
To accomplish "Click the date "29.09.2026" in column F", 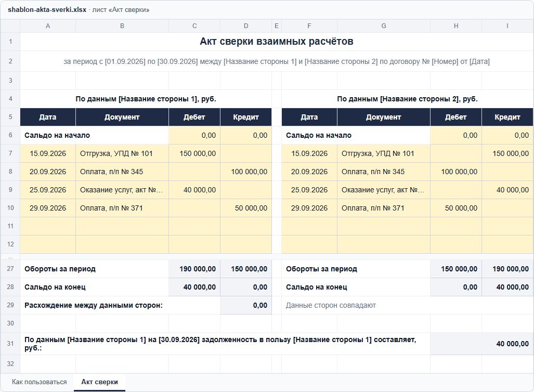I will click(309, 208).
